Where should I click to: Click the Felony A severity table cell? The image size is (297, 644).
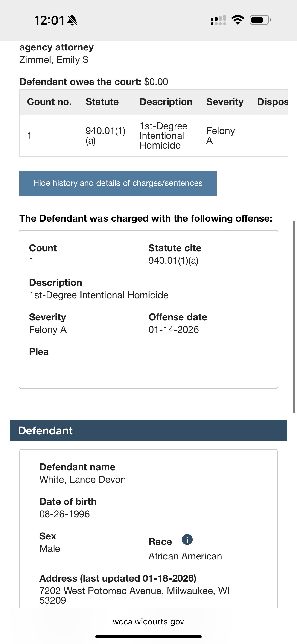click(x=220, y=135)
